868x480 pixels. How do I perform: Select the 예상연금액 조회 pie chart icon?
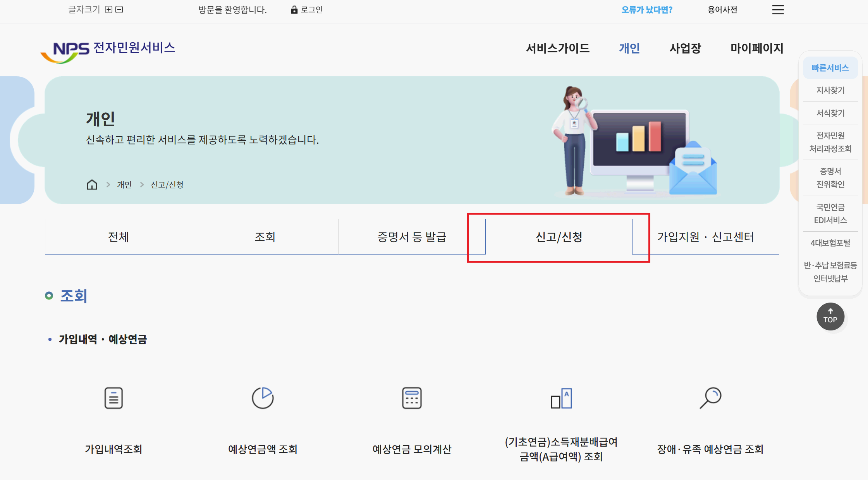click(263, 397)
